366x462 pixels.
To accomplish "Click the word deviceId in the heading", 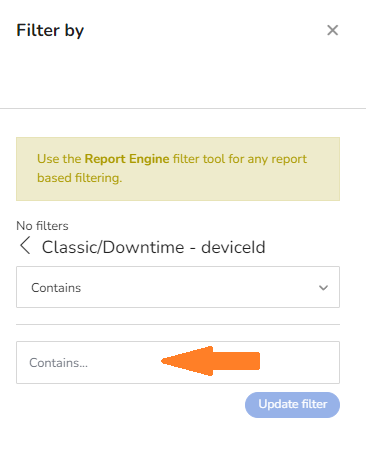I will (x=233, y=247).
